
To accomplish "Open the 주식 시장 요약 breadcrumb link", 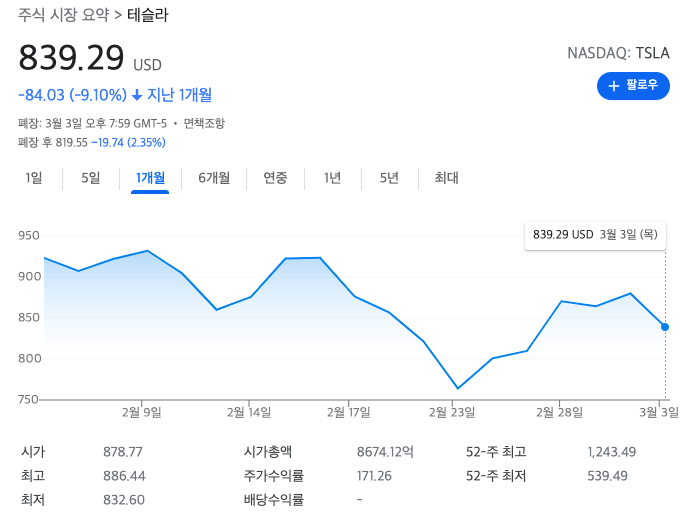I will click(63, 15).
